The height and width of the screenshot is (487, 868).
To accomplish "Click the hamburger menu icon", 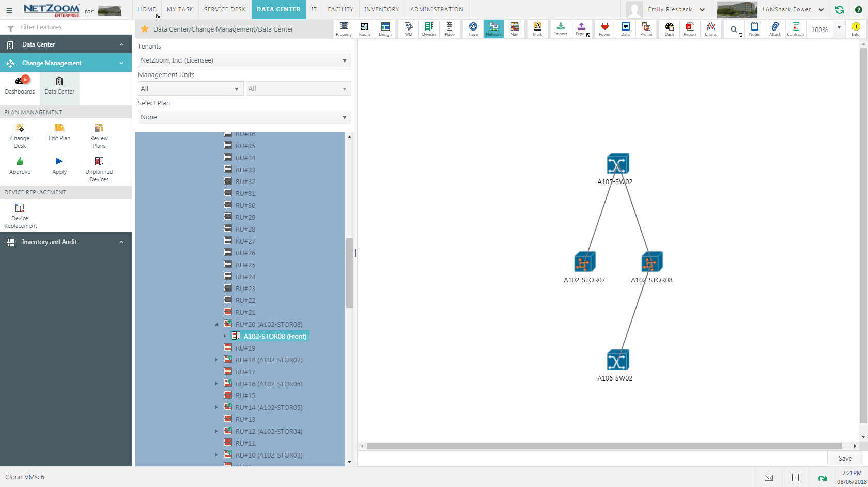I will click(9, 10).
